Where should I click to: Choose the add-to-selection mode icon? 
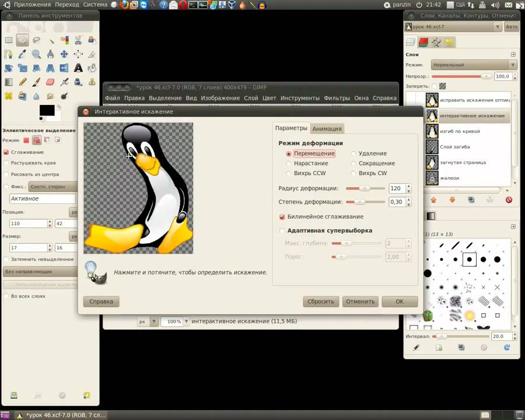pyautogui.click(x=37, y=140)
